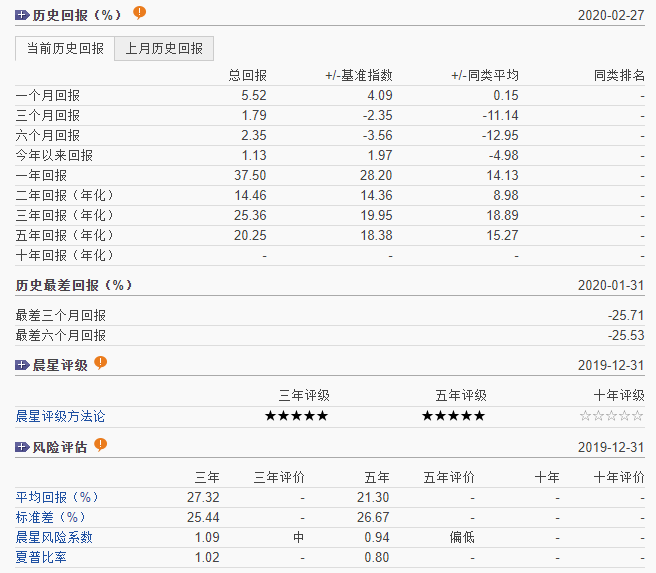
Task: Click the orange info icon next to 历史回报
Action: click(139, 13)
